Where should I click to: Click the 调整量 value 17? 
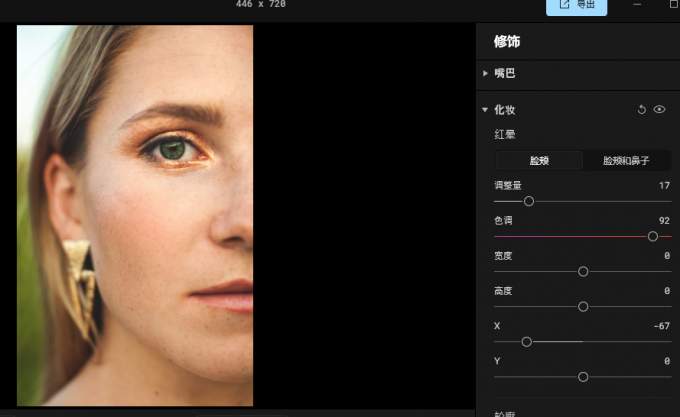pos(664,186)
